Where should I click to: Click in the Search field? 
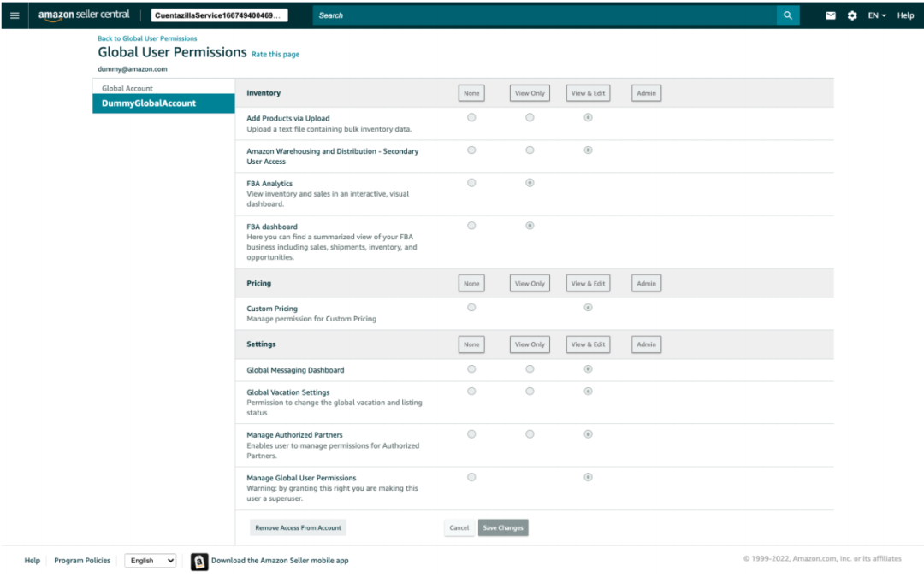tap(544, 15)
